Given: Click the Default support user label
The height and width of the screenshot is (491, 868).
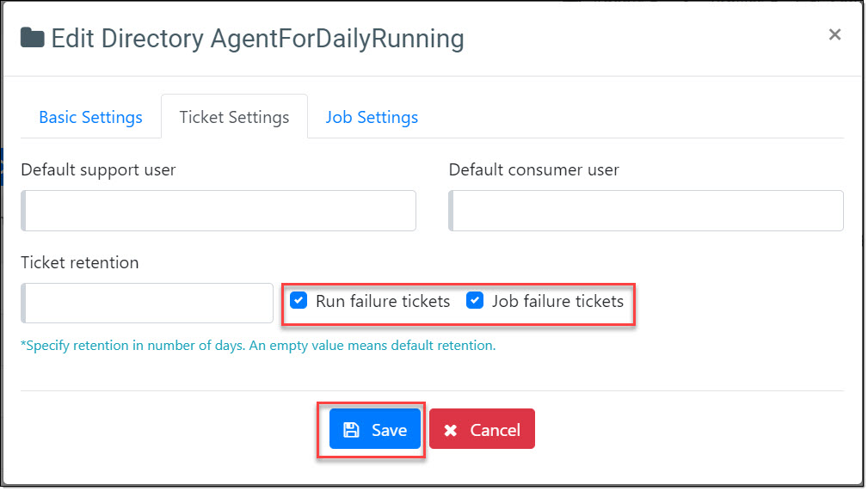Looking at the screenshot, I should pyautogui.click(x=98, y=169).
